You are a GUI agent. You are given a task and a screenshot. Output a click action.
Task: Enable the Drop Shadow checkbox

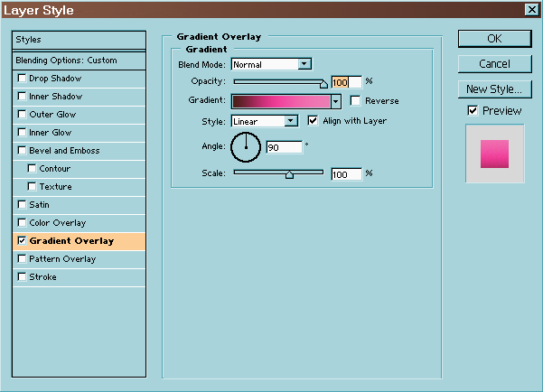[x=22, y=79]
